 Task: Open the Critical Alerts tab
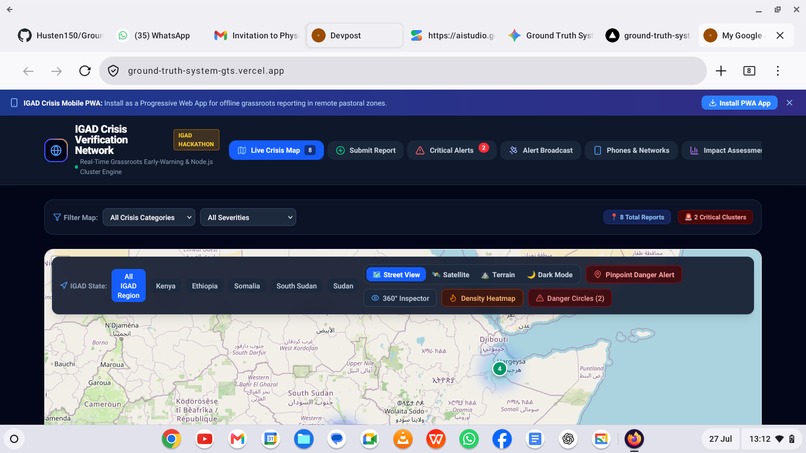coord(452,150)
